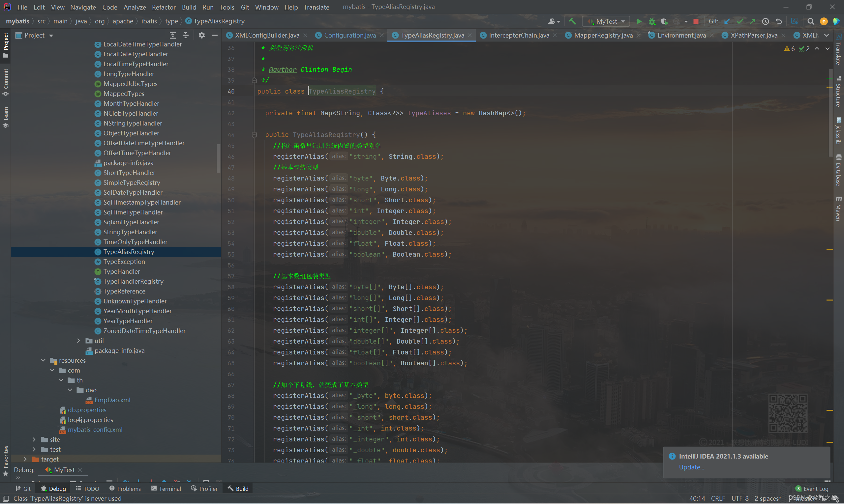Switch to Configuration.java tab
The height and width of the screenshot is (504, 844).
(350, 35)
